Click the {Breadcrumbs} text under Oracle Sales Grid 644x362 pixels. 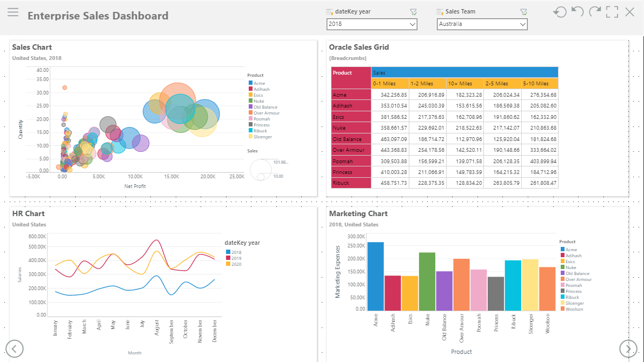pyautogui.click(x=348, y=58)
